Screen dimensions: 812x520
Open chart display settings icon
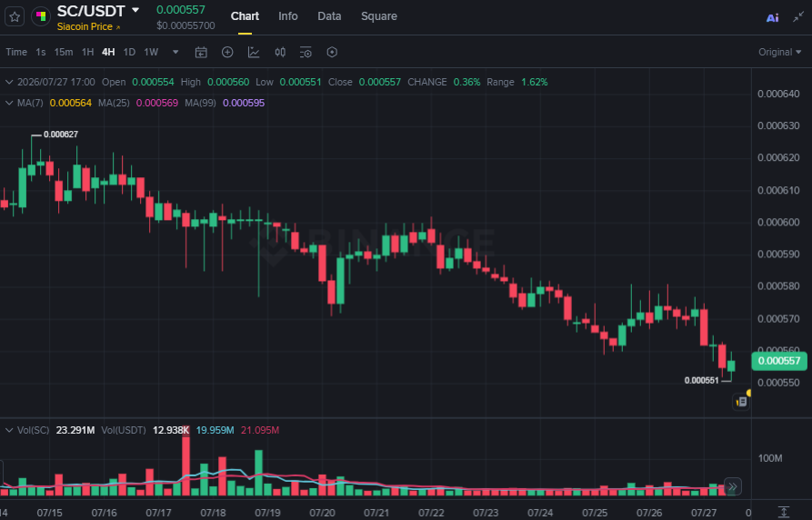306,53
